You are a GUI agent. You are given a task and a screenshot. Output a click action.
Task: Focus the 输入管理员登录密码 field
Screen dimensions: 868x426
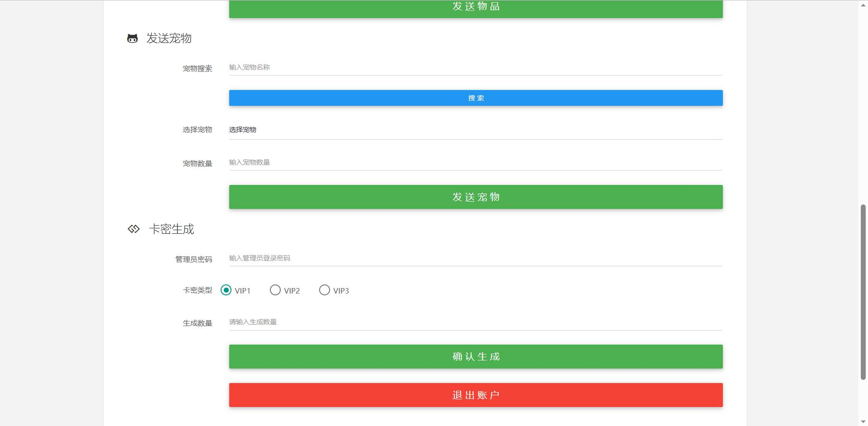476,258
